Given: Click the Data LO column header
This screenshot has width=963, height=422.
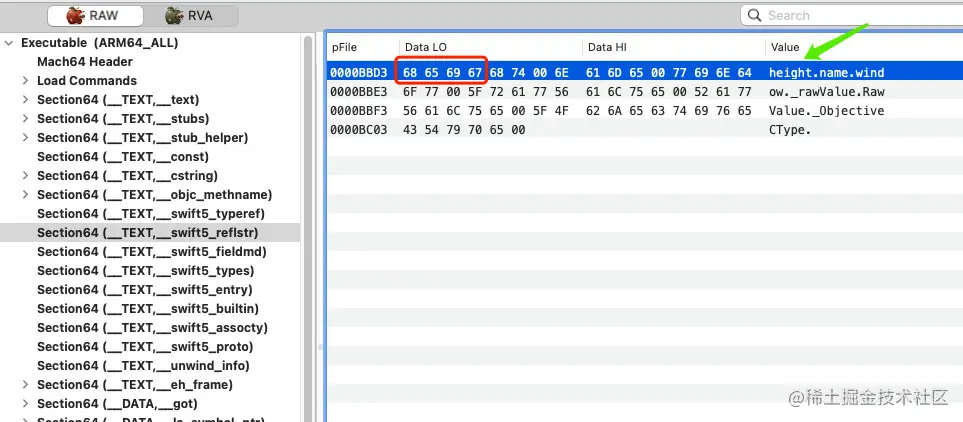Looking at the screenshot, I should coord(491,47).
